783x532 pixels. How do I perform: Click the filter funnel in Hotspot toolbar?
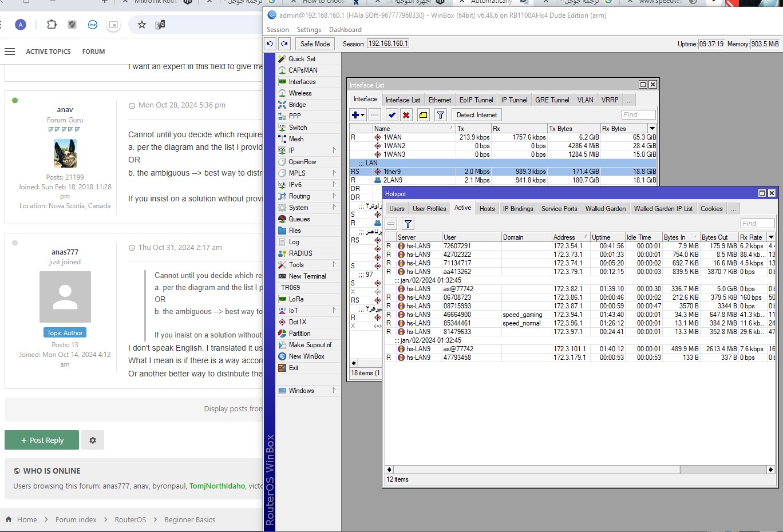[408, 224]
